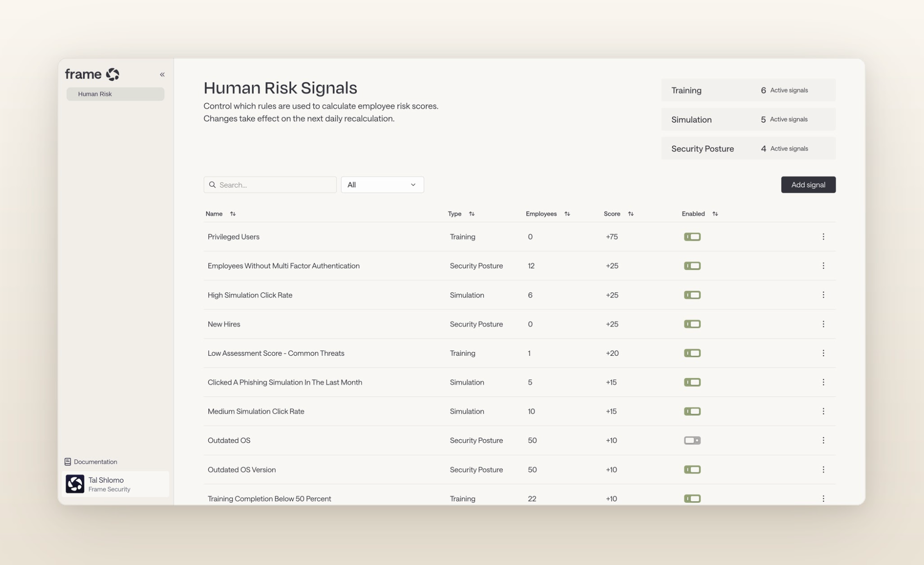Click Clicked A Phishing Simulation In The Last Month
The width and height of the screenshot is (924, 565).
tap(285, 382)
